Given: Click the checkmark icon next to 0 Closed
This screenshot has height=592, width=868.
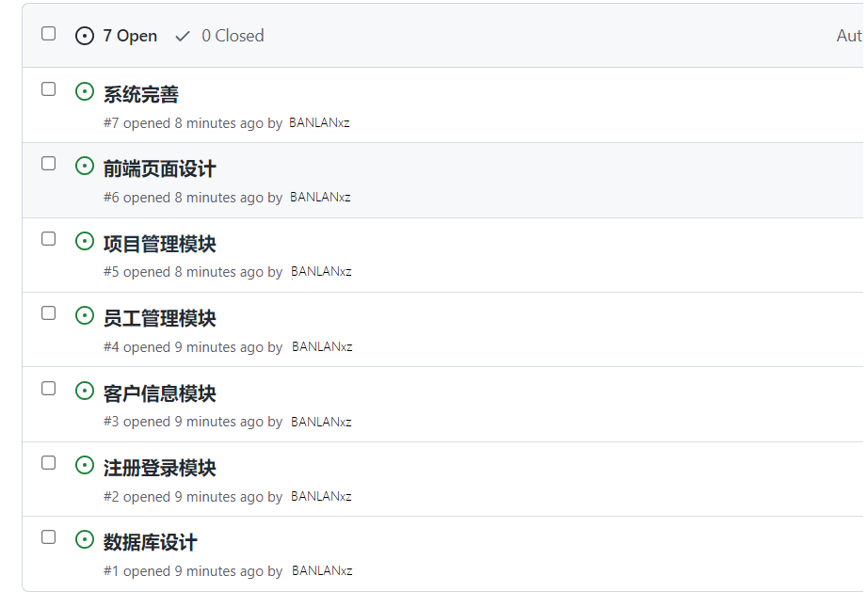Looking at the screenshot, I should coord(183,37).
